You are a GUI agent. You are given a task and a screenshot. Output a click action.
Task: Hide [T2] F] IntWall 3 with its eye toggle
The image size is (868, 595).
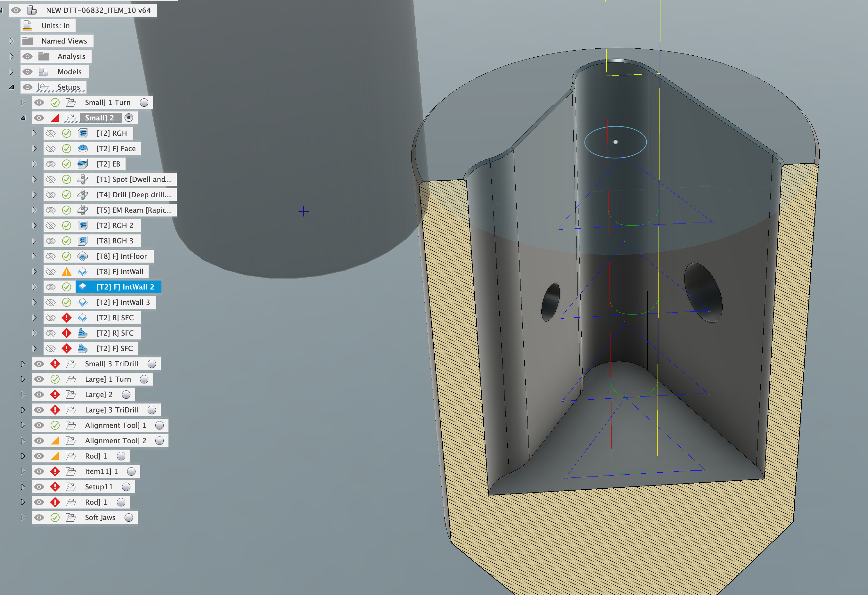point(50,302)
